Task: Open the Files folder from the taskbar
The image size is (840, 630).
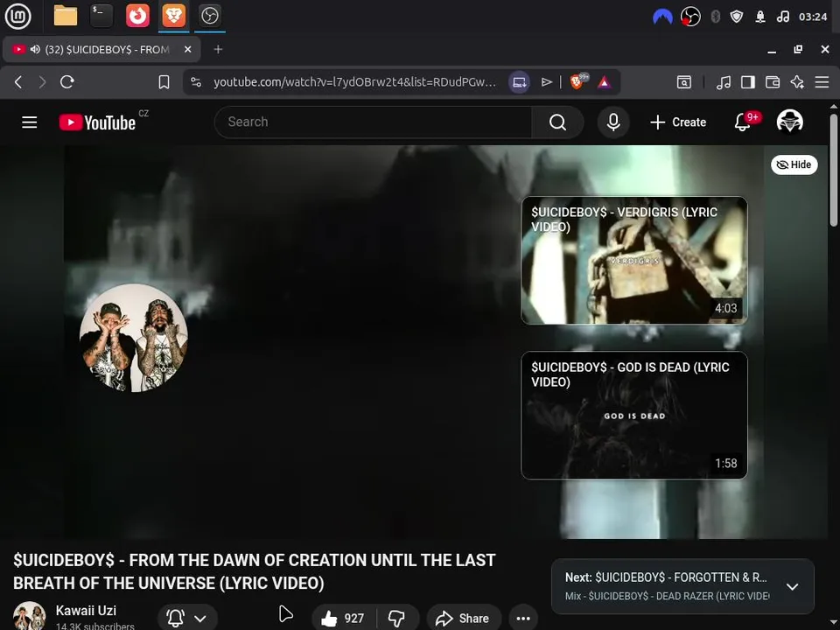Action: pyautogui.click(x=66, y=16)
